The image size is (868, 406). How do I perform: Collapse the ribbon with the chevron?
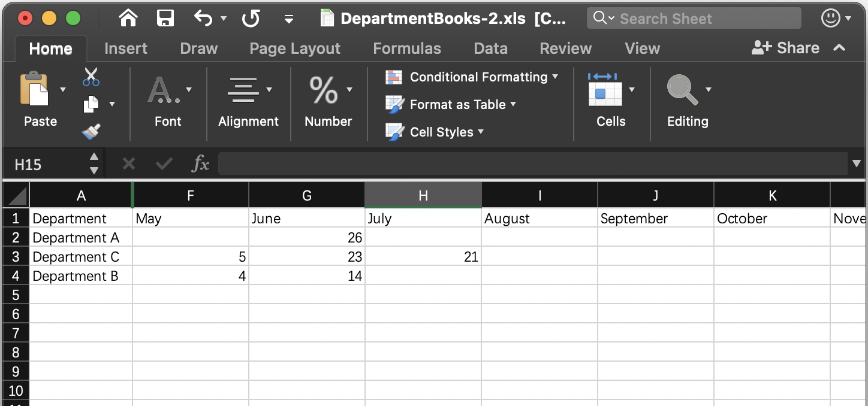[839, 48]
